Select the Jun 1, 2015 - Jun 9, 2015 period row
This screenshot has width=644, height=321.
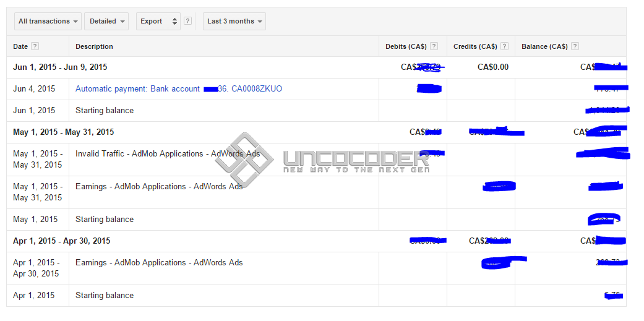click(x=316, y=67)
